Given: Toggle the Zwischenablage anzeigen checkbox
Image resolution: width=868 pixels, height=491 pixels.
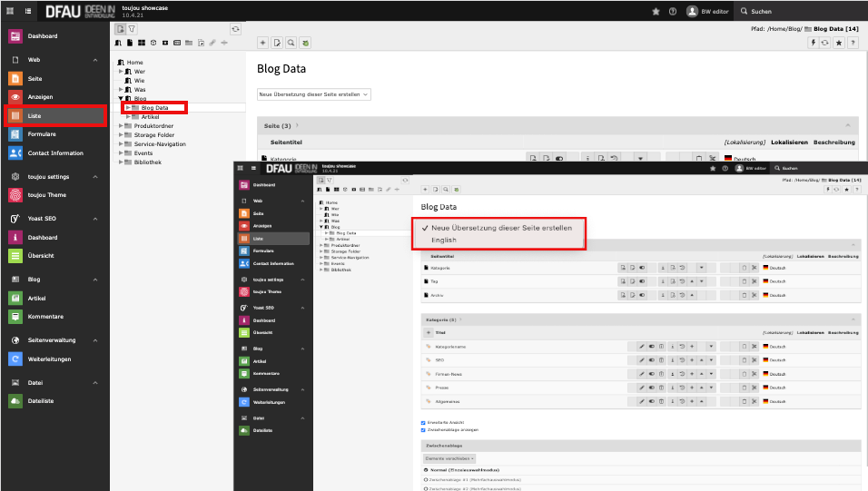Looking at the screenshot, I should point(423,430).
